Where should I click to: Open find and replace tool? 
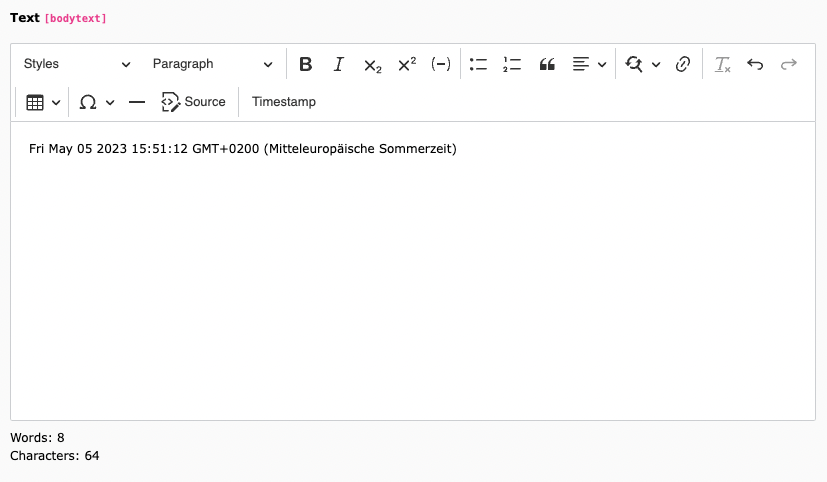(634, 64)
